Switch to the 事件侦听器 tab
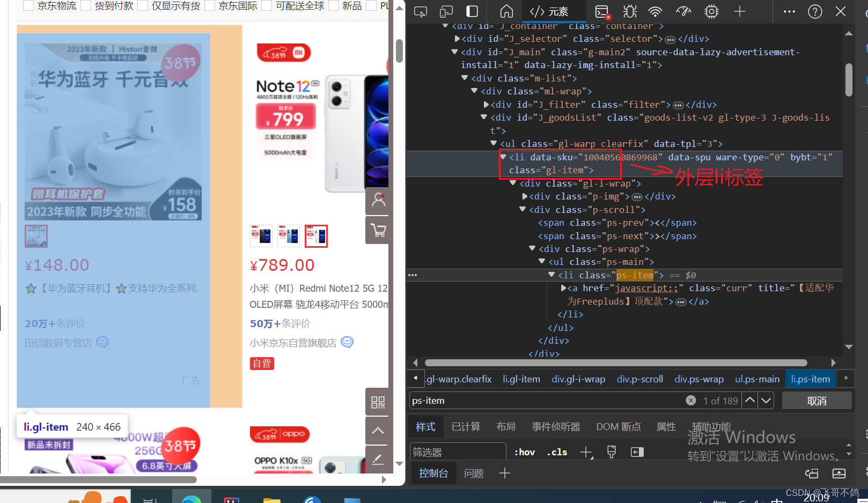This screenshot has height=503, width=868. point(556,427)
